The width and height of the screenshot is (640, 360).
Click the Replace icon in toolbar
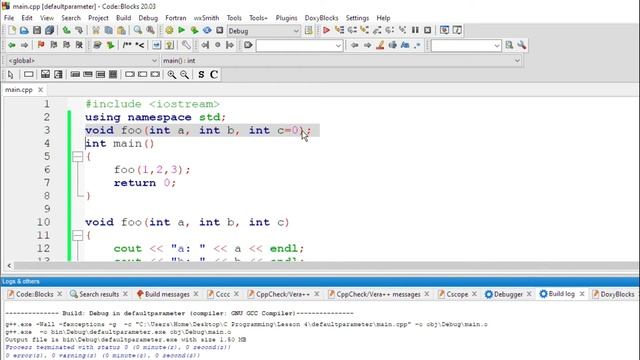[151, 30]
